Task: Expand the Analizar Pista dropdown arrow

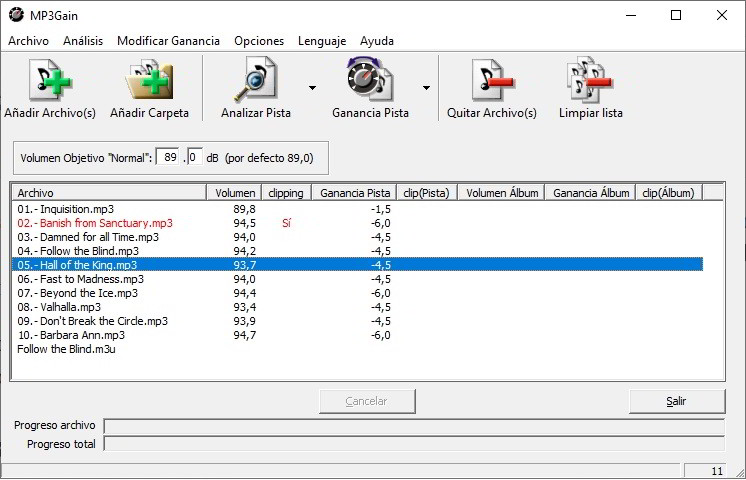Action: (312, 88)
